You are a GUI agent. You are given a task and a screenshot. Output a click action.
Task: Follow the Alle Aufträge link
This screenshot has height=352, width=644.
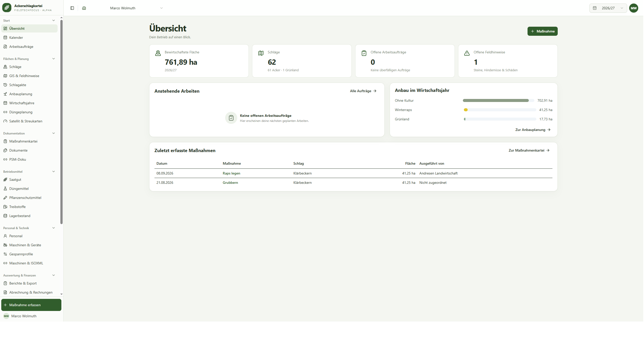363,91
